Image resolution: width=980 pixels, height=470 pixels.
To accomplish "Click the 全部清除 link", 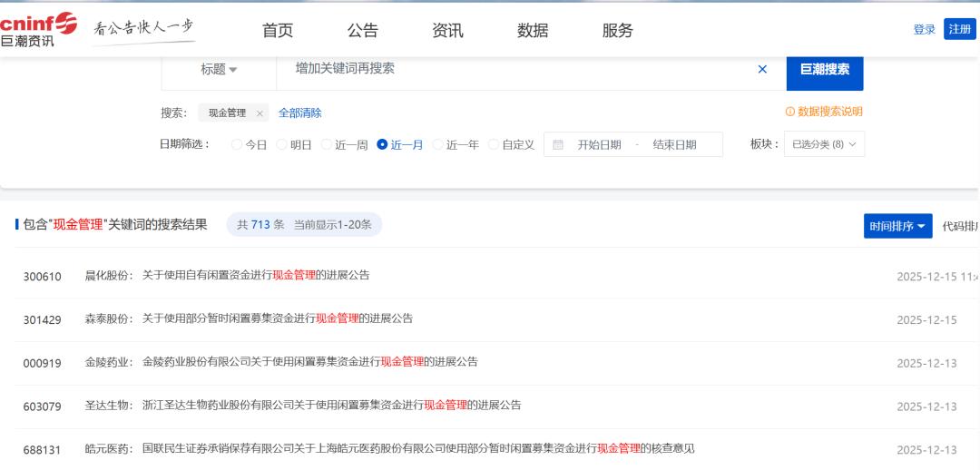I will (x=299, y=113).
